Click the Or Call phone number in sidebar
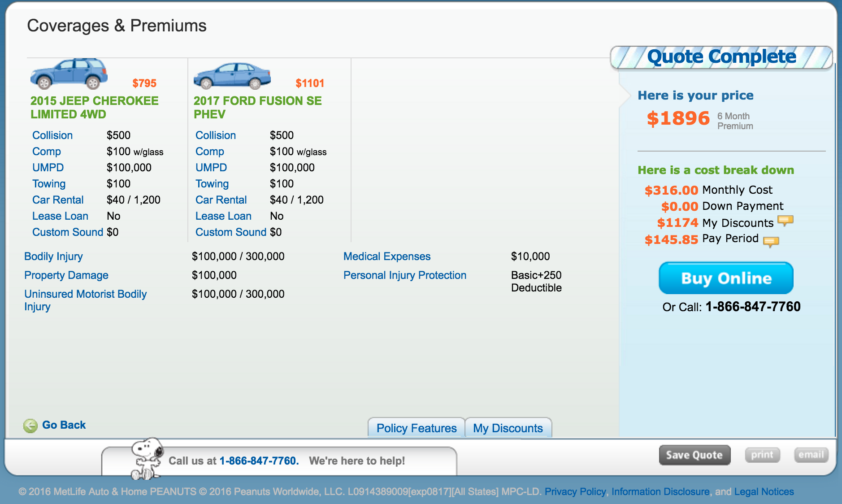Viewport: 842px width, 504px height. coord(753,307)
